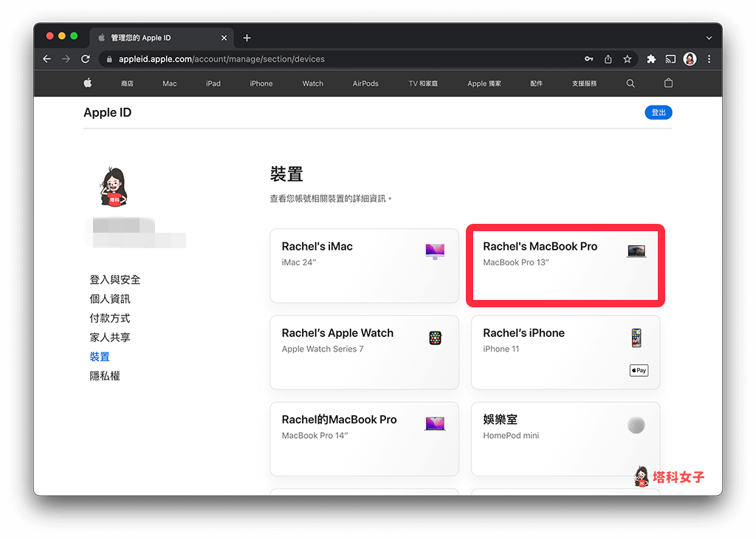Open the iPhone menu item
The image size is (756, 540).
261,83
